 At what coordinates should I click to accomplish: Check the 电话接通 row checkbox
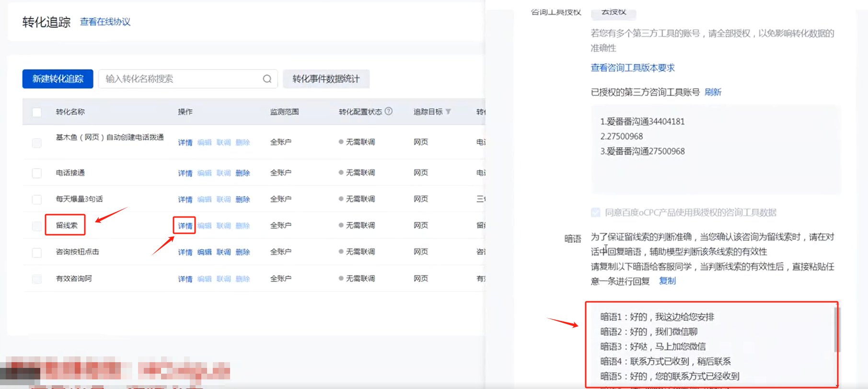[x=36, y=173]
